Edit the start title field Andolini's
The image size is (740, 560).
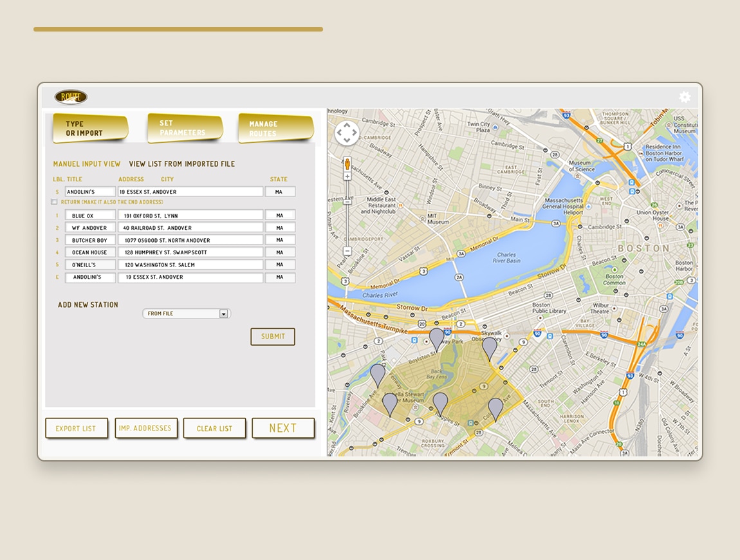90,192
